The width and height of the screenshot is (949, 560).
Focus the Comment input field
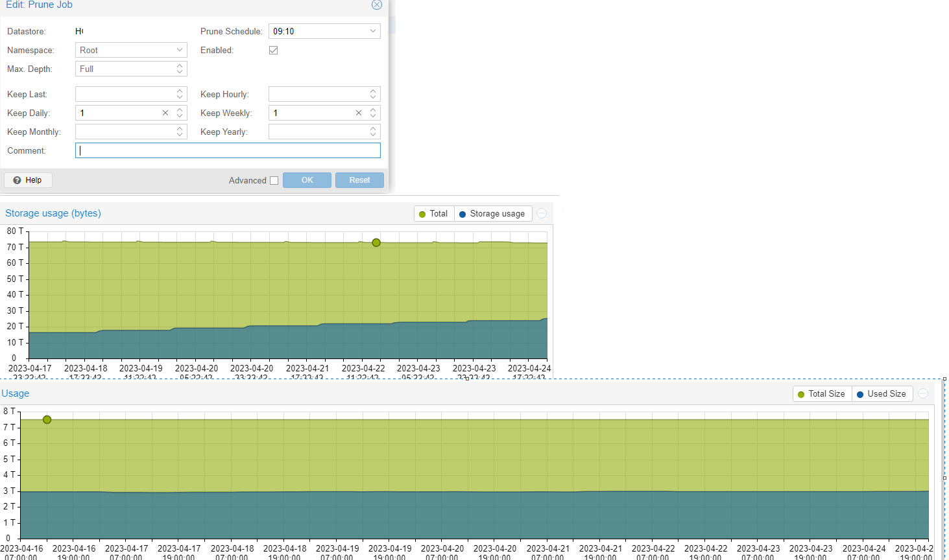(228, 150)
